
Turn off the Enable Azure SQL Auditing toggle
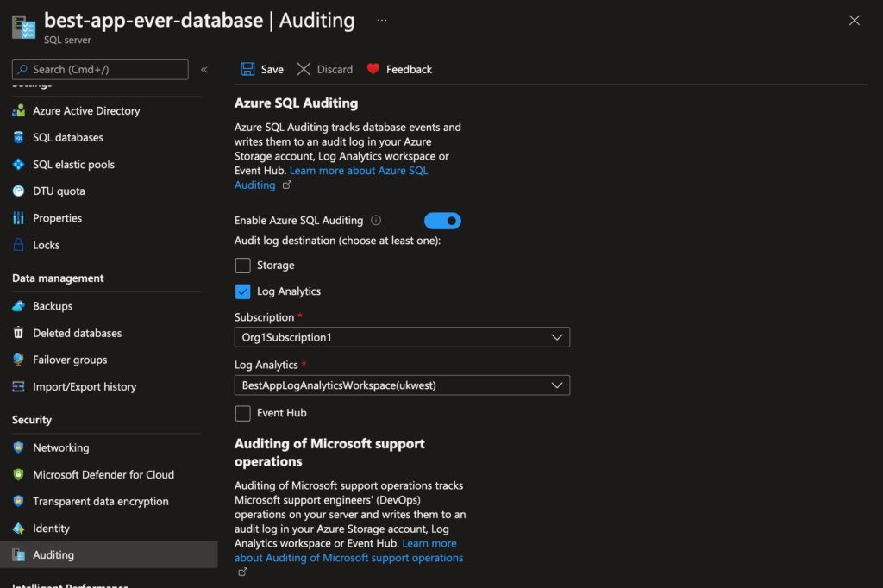(x=442, y=221)
